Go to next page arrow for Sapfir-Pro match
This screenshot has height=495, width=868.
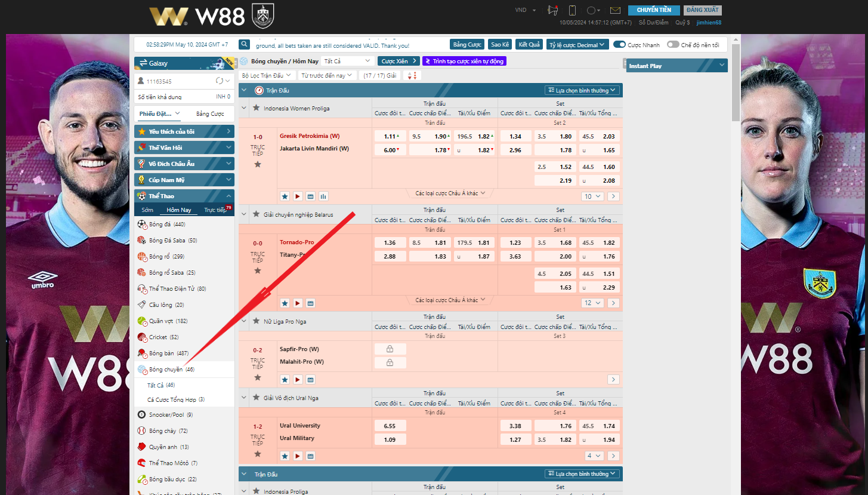(613, 379)
